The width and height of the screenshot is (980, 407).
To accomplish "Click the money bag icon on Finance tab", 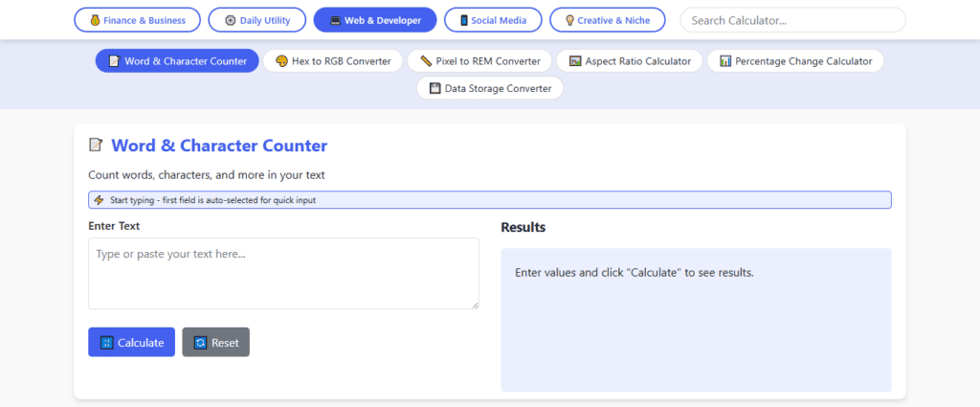I will (x=95, y=21).
